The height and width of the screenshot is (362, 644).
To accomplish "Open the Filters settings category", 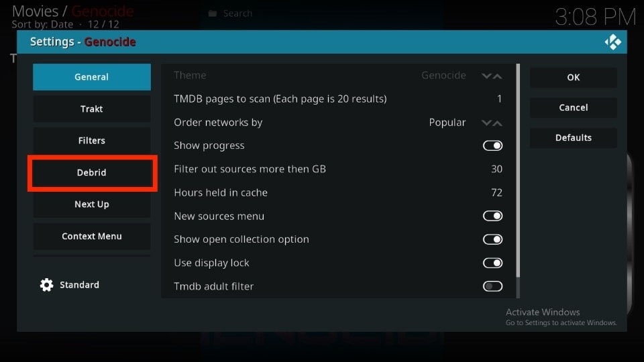I will (x=92, y=140).
